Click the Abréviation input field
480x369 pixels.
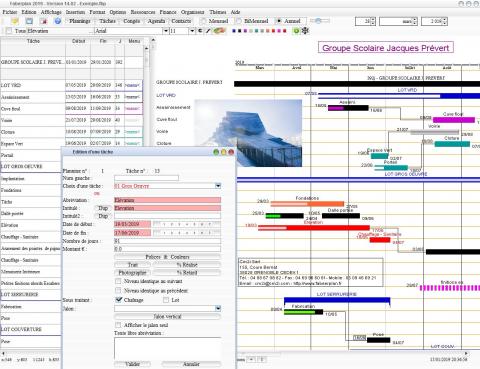167,200
